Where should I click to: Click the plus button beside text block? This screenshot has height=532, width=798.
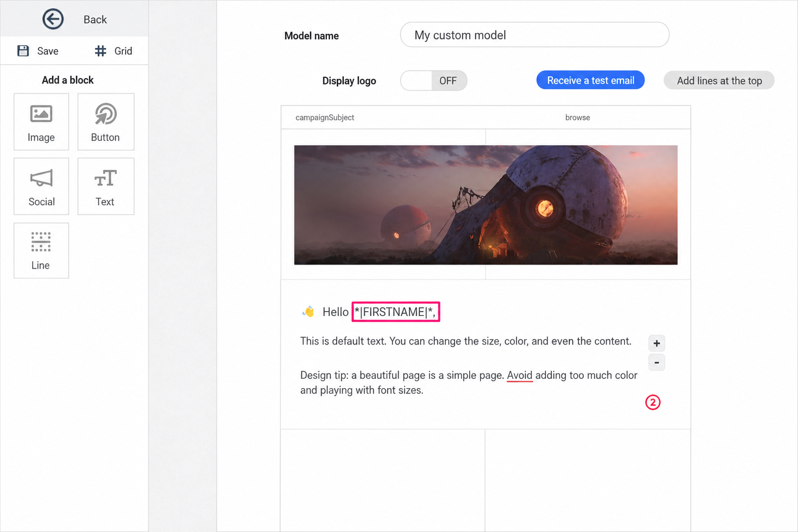coord(657,343)
